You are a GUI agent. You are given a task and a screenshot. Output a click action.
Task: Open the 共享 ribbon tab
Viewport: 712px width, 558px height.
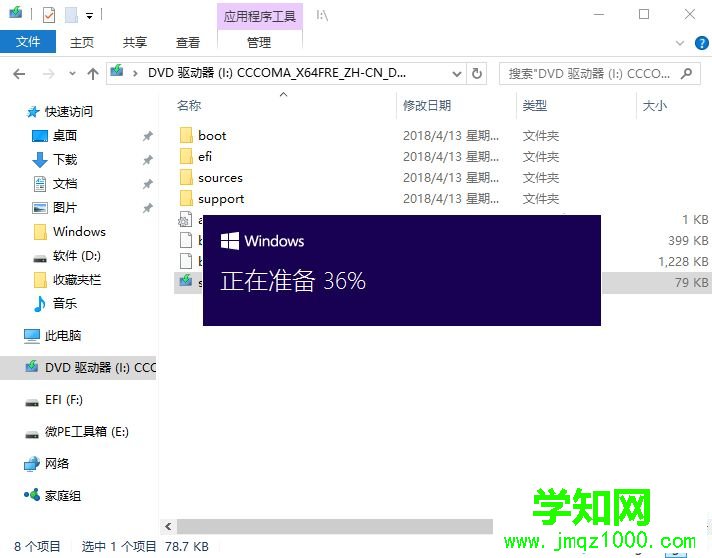point(135,42)
